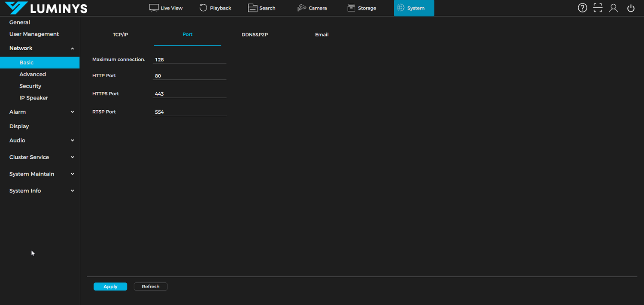Image resolution: width=644 pixels, height=305 pixels.
Task: Open the Help question mark icon
Action: pos(582,8)
